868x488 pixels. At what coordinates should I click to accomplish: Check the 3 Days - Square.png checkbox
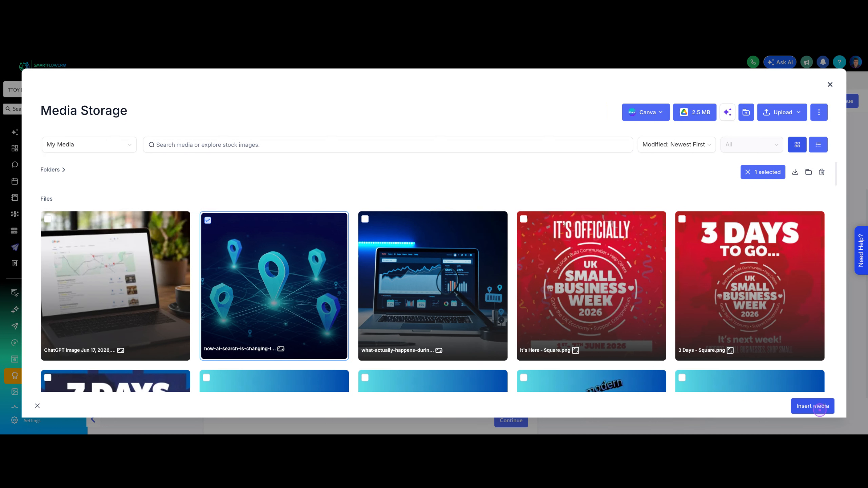(682, 219)
